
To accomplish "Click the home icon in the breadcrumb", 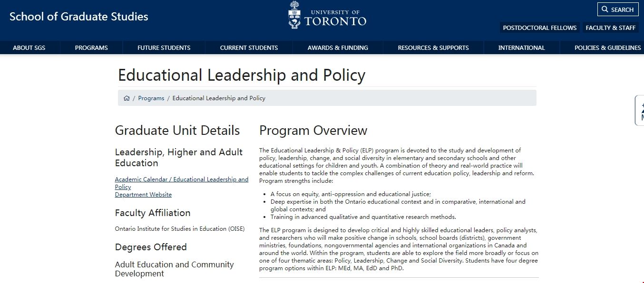I will pyautogui.click(x=127, y=98).
